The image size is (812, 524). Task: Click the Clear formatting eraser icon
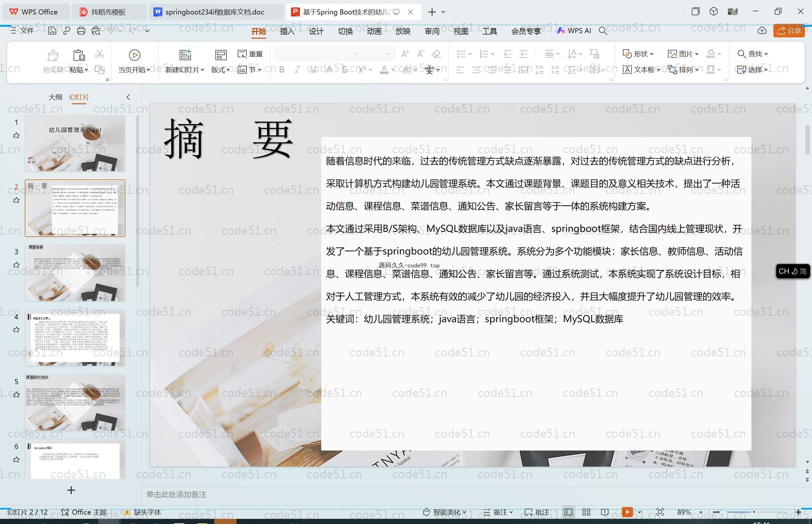(436, 54)
